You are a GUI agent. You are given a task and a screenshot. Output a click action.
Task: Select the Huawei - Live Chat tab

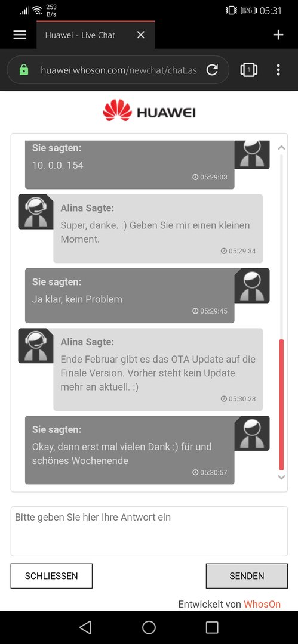pos(80,35)
